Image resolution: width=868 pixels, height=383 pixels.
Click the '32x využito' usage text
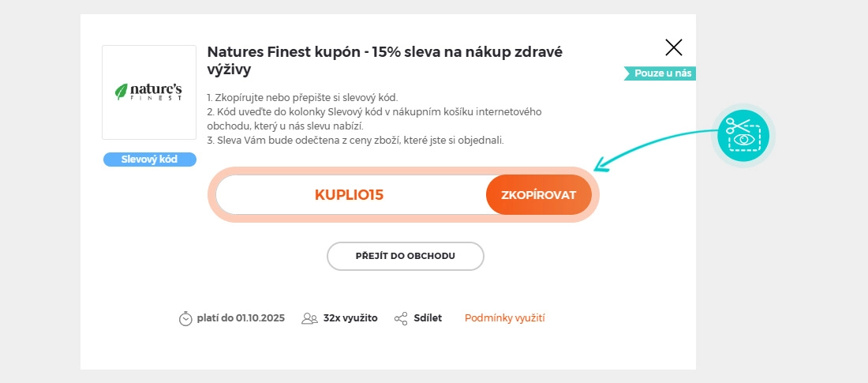pos(350,318)
